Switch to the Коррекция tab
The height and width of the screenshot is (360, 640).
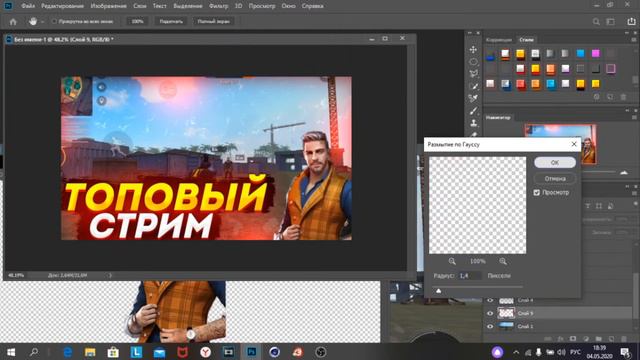pos(499,40)
